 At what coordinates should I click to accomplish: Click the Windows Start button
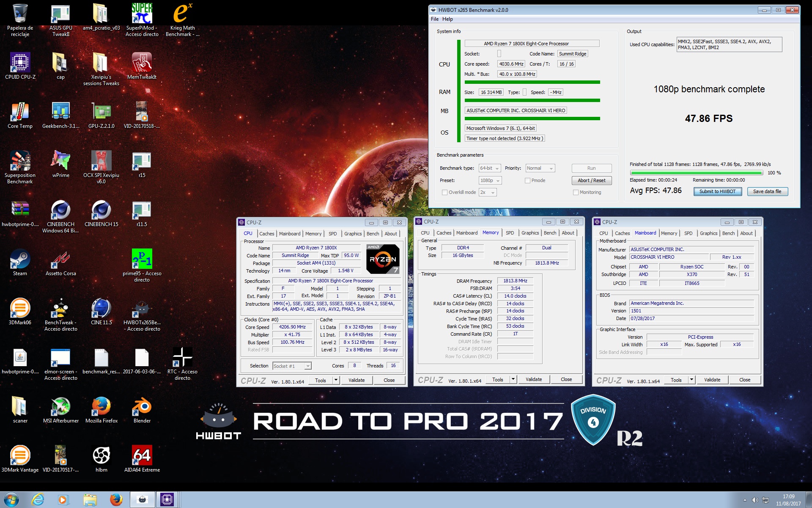pyautogui.click(x=11, y=500)
